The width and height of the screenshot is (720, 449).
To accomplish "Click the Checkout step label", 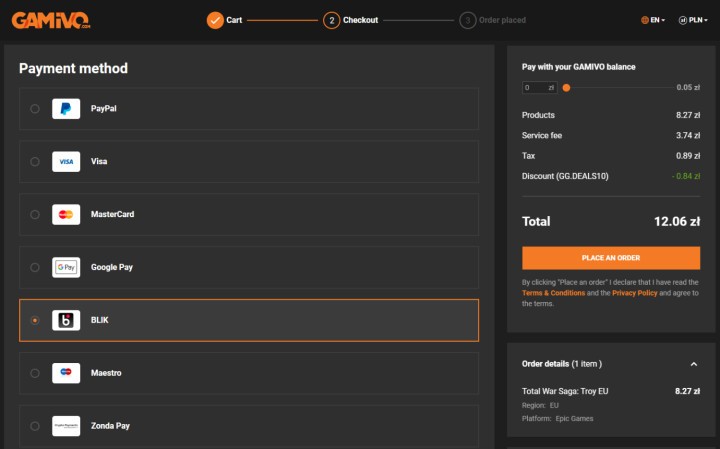I will (360, 20).
